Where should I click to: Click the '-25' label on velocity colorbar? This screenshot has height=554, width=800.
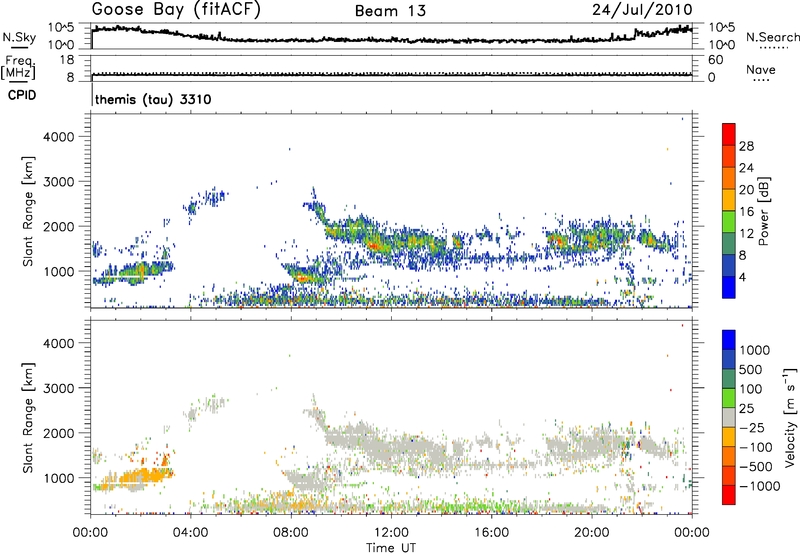753,428
